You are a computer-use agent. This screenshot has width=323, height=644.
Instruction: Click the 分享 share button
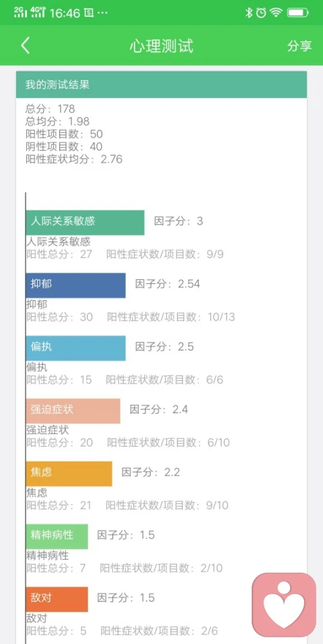pyautogui.click(x=299, y=46)
